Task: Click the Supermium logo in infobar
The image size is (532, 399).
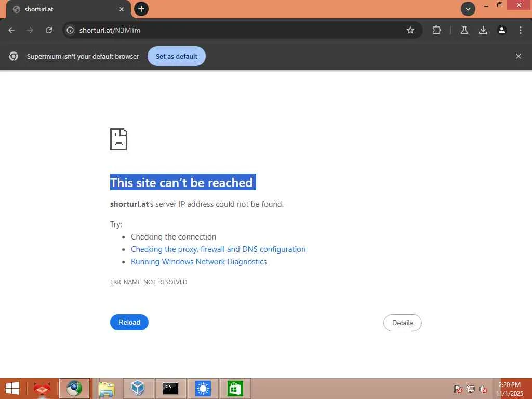Action: point(14,56)
